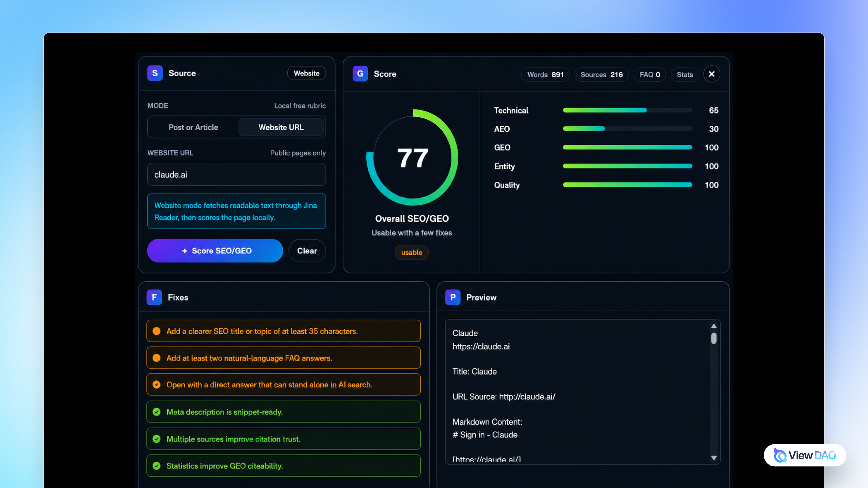Click the Sources 216 chip

click(x=601, y=75)
